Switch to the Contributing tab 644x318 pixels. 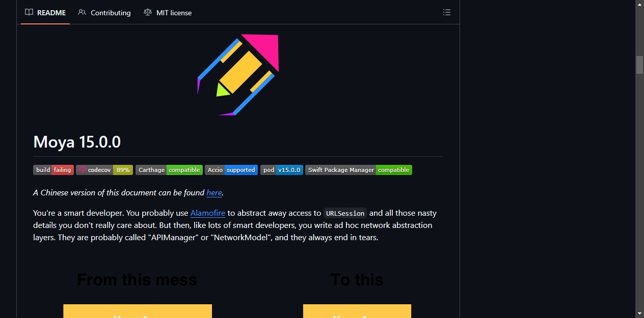point(104,13)
